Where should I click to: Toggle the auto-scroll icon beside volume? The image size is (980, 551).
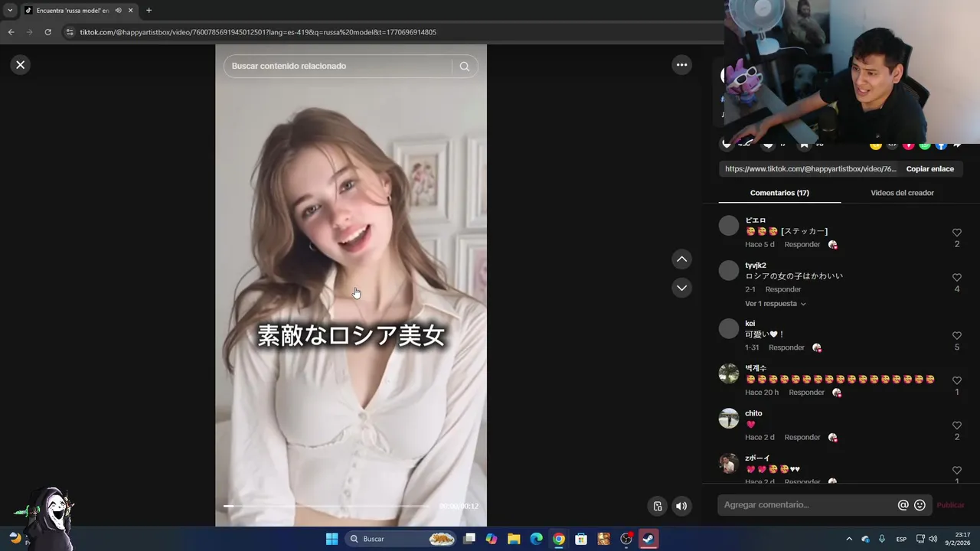pos(657,506)
